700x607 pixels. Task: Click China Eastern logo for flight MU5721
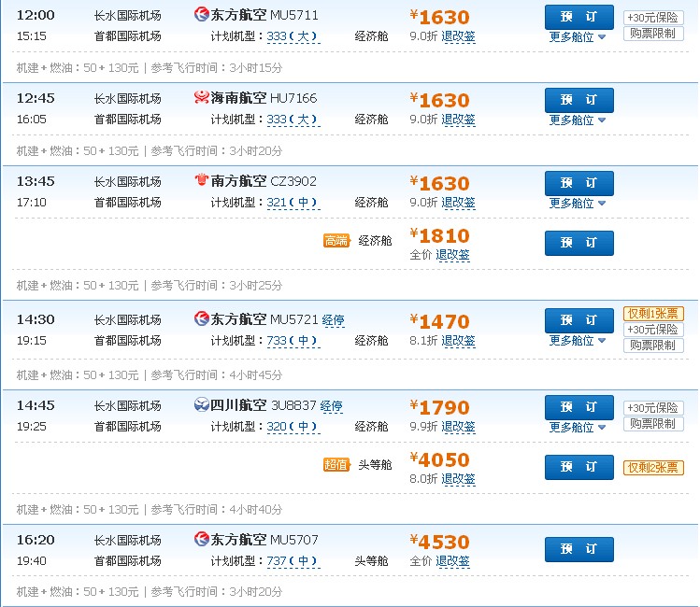pyautogui.click(x=201, y=319)
